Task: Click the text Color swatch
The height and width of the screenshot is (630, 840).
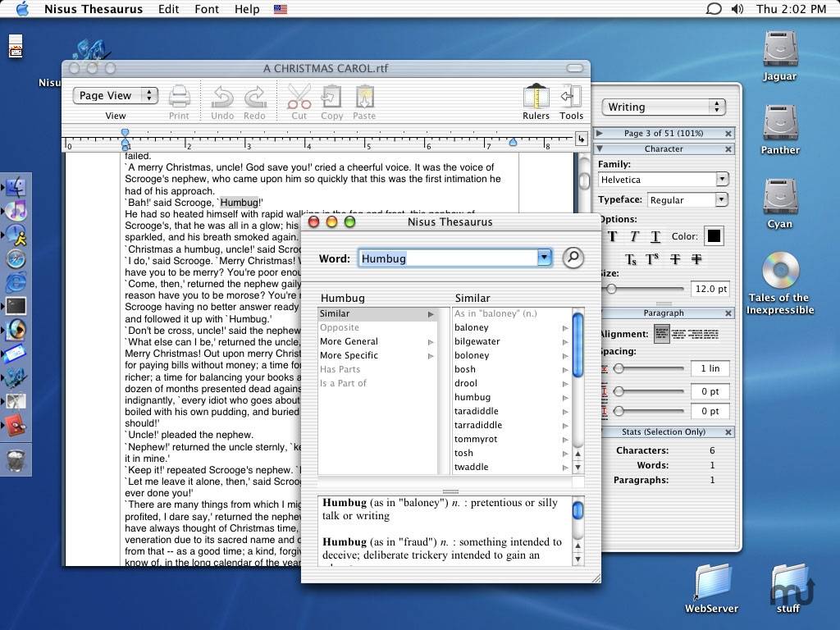Action: [x=714, y=235]
